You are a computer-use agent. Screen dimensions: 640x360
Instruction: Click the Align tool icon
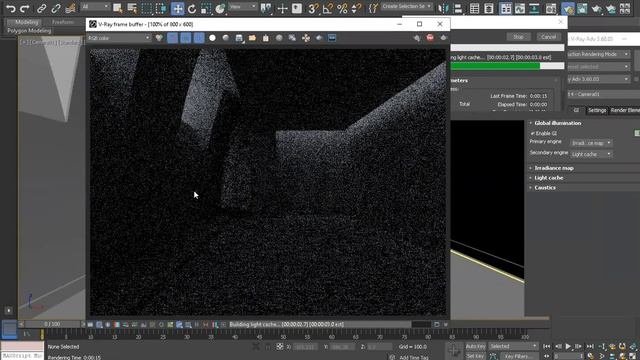click(x=458, y=8)
